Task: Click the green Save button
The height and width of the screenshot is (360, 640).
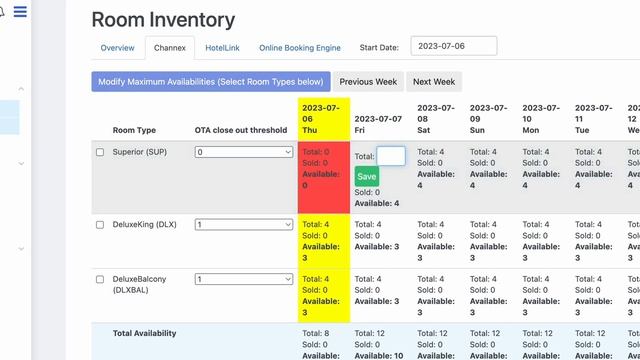Action: [x=367, y=176]
